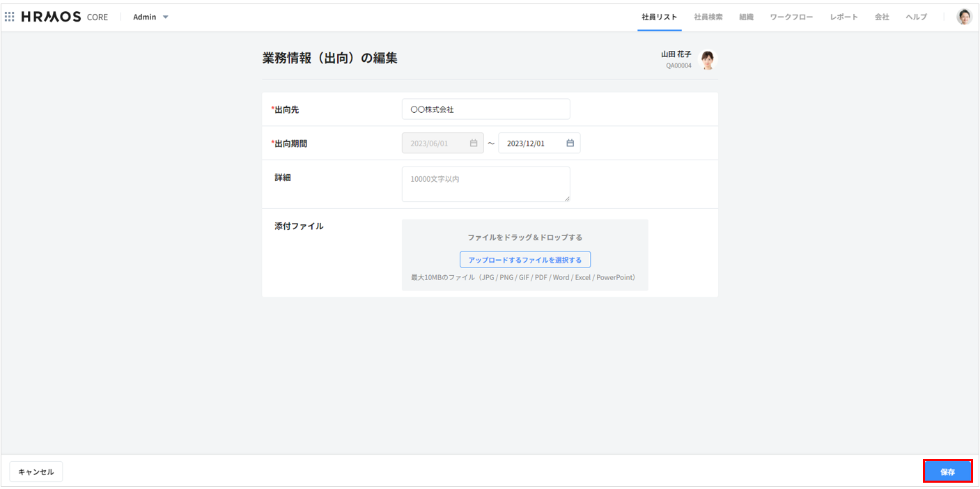Switch to the 社員リスト tab

659,17
